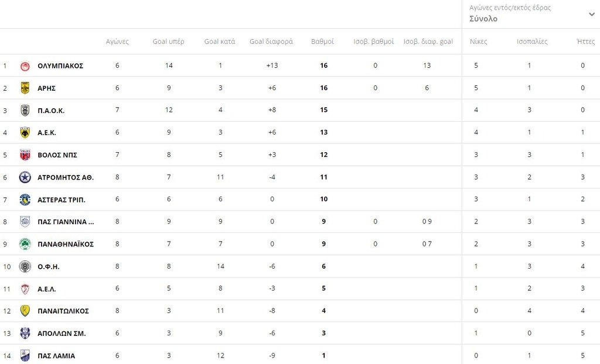Click the Panaitolikos yellow crest icon

25,311
